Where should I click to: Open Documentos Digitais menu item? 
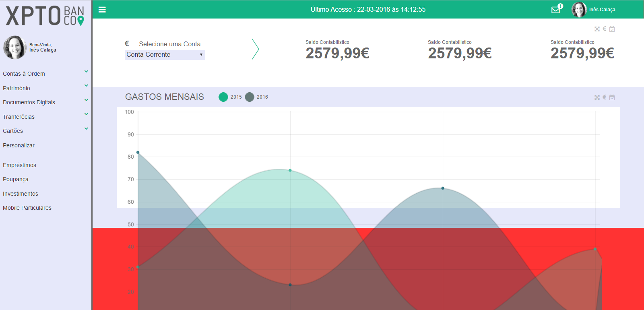29,102
